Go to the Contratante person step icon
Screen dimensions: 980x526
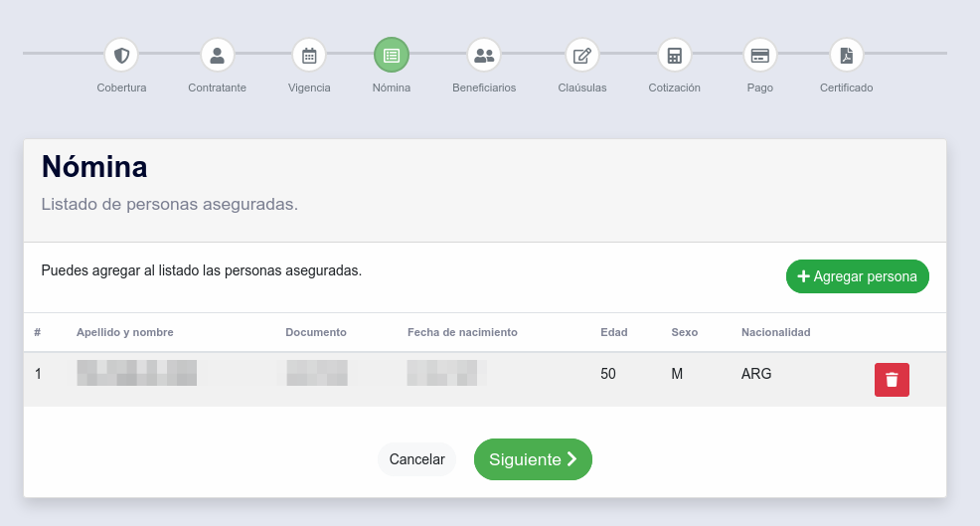click(217, 55)
